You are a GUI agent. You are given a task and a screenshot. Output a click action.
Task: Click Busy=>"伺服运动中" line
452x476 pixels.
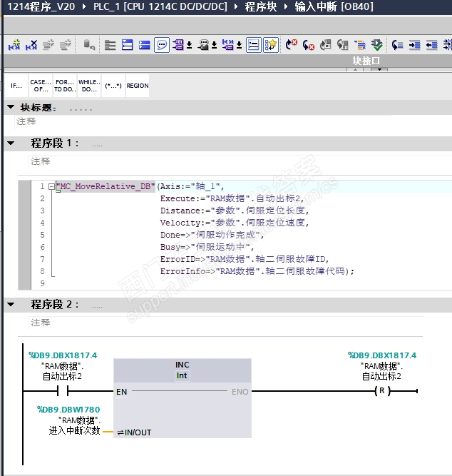[x=207, y=247]
